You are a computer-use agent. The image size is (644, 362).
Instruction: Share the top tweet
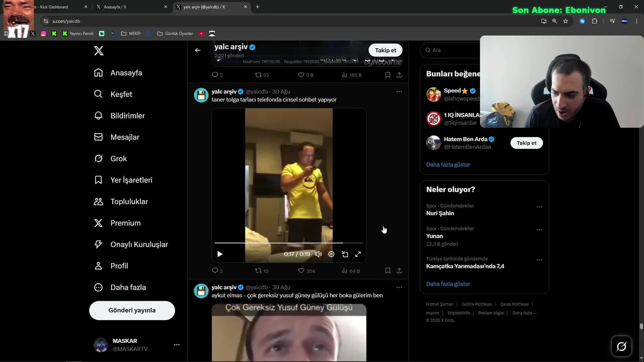(x=399, y=75)
